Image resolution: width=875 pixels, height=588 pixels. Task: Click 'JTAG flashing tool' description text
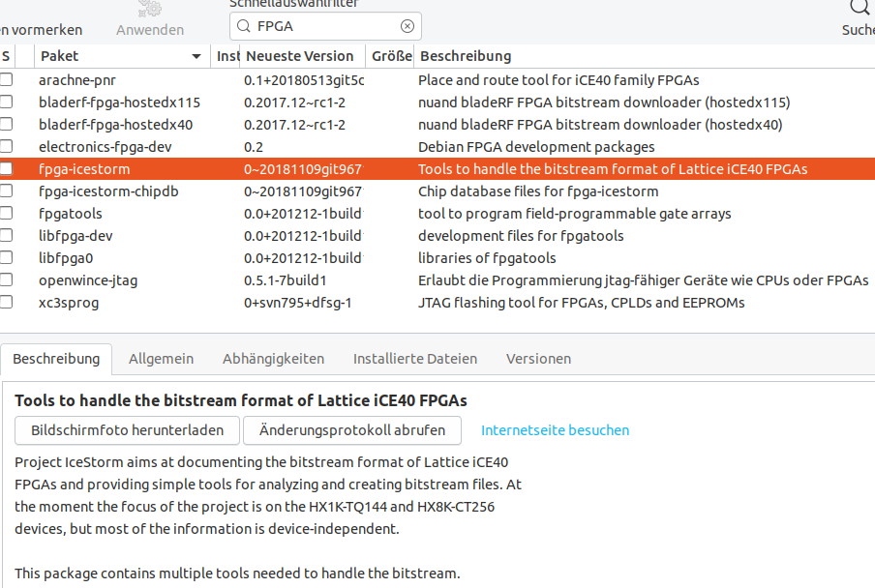tap(582, 304)
